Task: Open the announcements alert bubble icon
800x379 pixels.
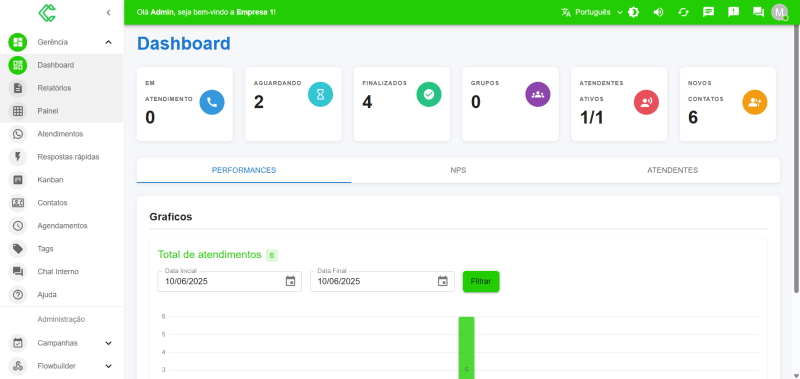Action: (734, 12)
